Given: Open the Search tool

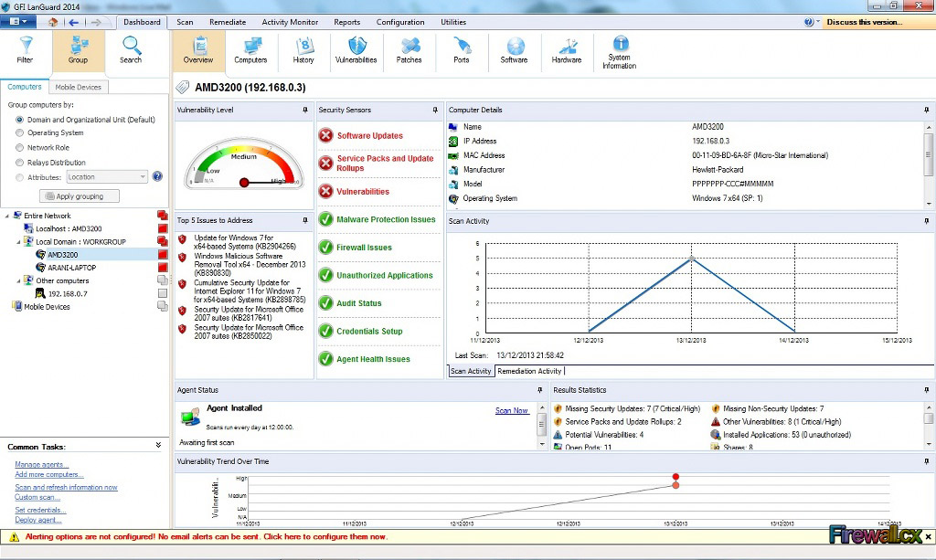Looking at the screenshot, I should pyautogui.click(x=131, y=50).
